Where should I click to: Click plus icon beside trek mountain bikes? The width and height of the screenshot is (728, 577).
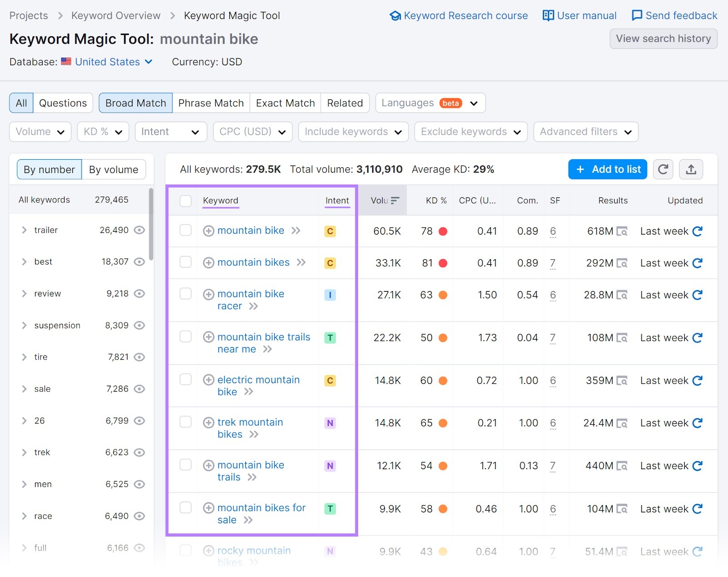click(208, 423)
